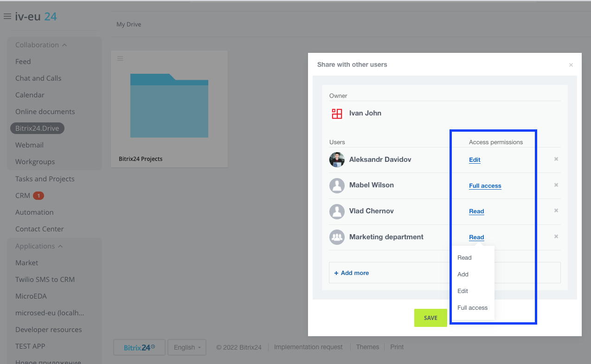This screenshot has width=591, height=364.
Task: Open the Bitrix24 Projects folder thumbnail
Action: coord(169,106)
